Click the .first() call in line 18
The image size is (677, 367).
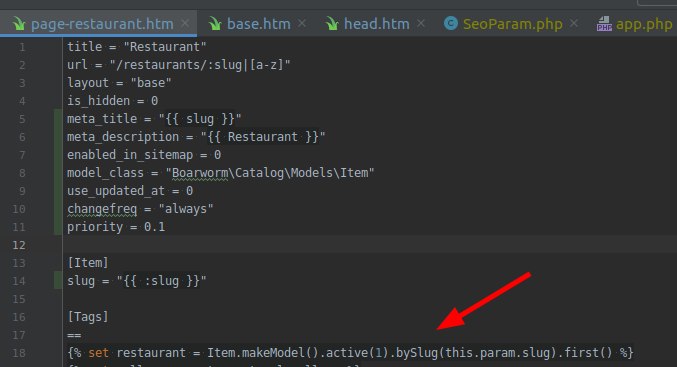pyautogui.click(x=584, y=353)
